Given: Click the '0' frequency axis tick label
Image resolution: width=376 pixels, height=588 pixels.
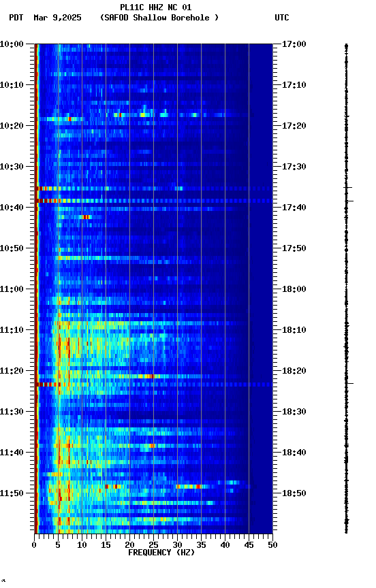Looking at the screenshot, I should 34,545.
